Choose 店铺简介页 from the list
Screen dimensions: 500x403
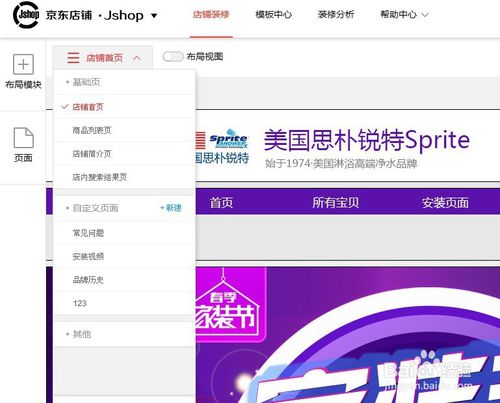pos(124,154)
